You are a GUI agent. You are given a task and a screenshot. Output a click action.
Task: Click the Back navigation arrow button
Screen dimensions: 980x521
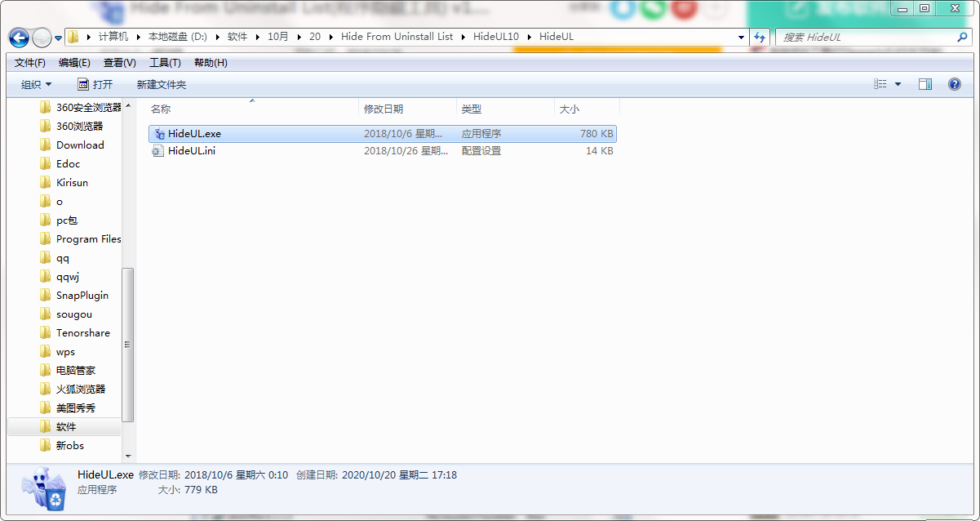click(19, 38)
